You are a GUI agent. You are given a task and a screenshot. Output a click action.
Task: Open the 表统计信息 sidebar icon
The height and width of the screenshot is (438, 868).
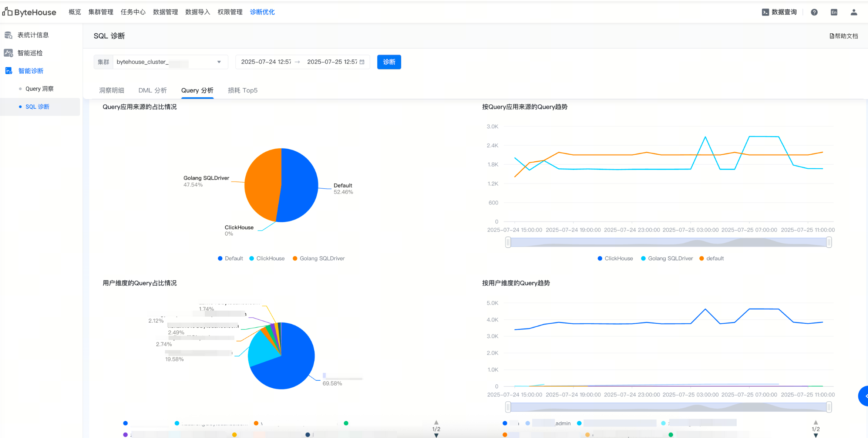(x=8, y=35)
